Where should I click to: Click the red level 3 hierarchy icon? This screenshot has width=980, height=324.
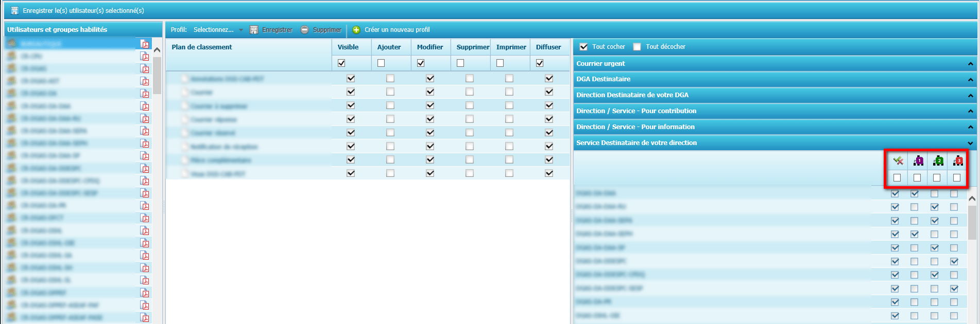957,161
